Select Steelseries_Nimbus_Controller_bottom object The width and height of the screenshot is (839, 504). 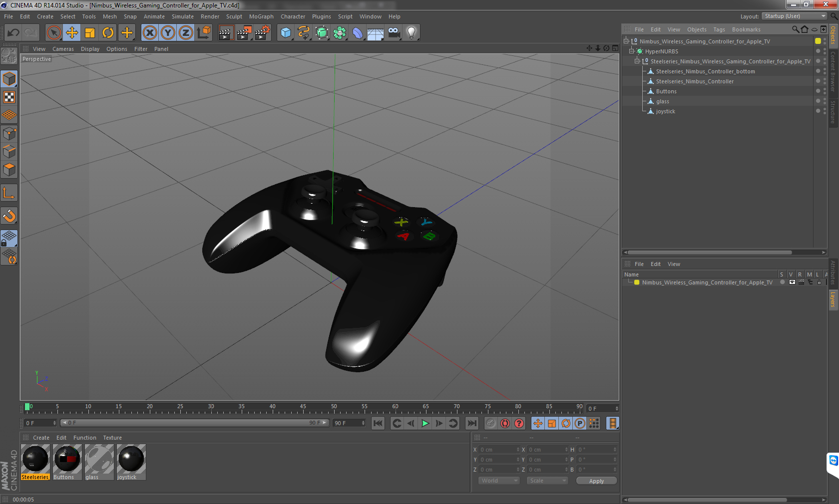tap(705, 71)
